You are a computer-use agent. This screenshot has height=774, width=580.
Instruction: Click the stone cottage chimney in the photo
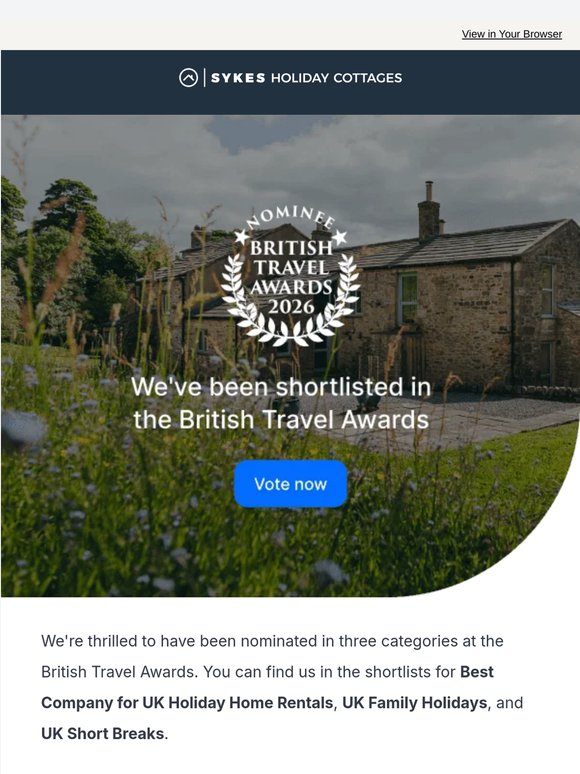pos(428,211)
